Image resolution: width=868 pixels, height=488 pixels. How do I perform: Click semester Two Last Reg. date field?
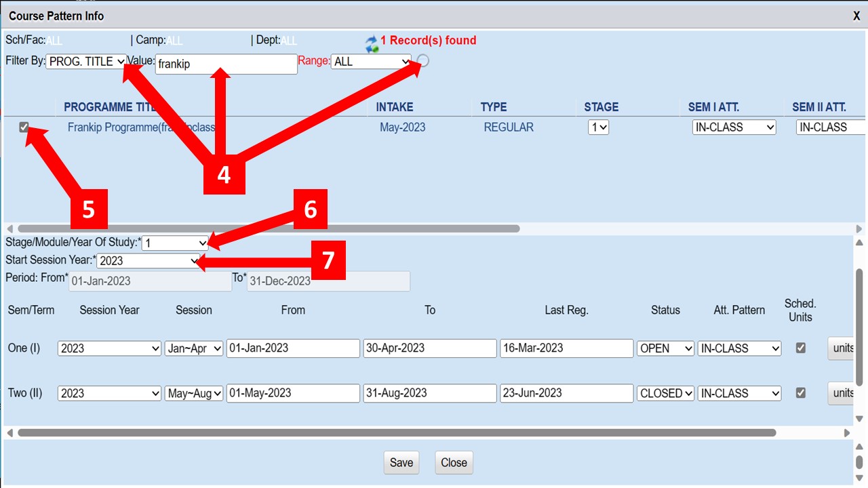point(566,393)
